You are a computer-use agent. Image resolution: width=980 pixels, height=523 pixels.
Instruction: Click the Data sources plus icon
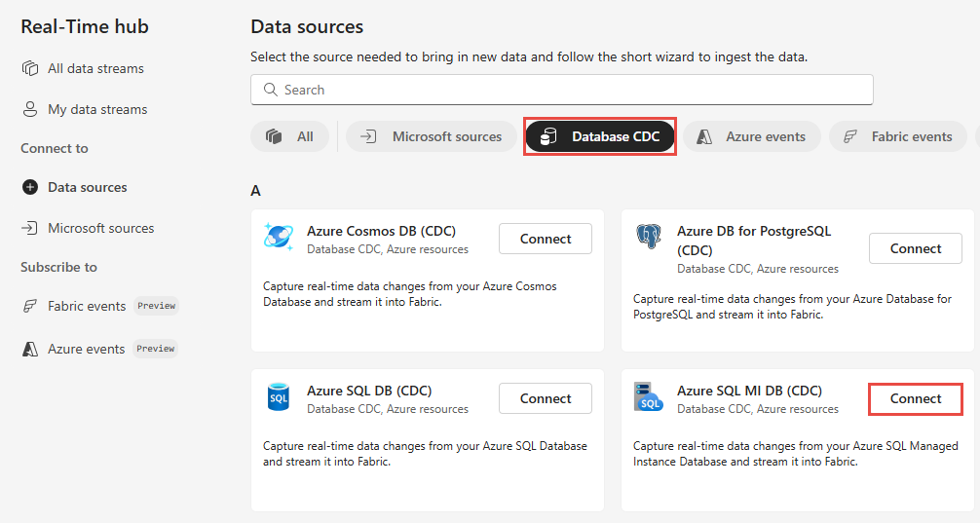coord(30,187)
